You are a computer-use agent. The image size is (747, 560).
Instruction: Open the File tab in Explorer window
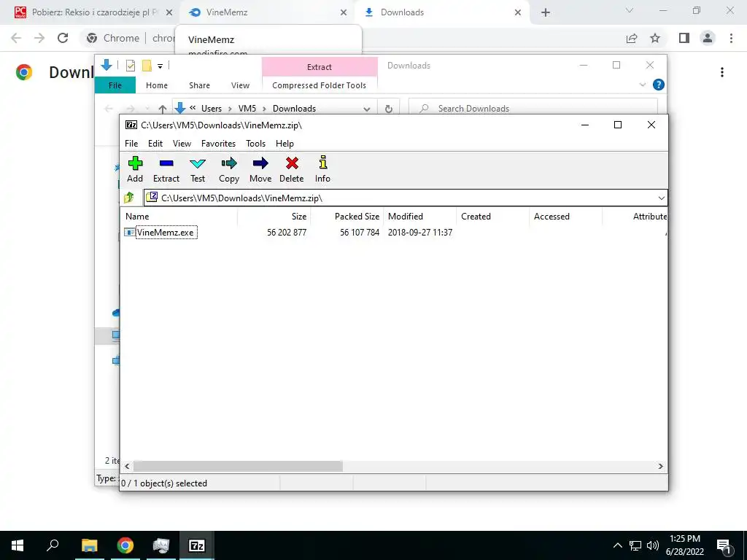click(x=115, y=85)
